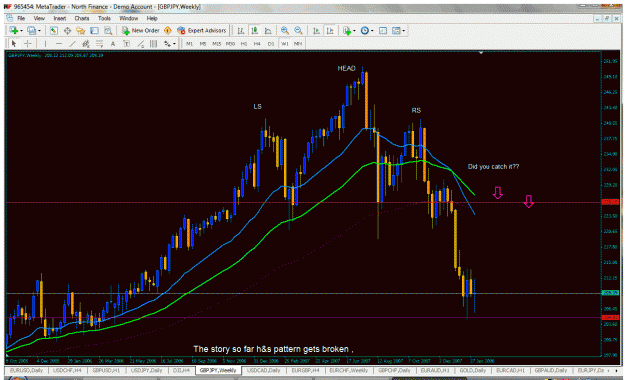
Task: Select the Fibonacci retracement tool
Action: pyautogui.click(x=99, y=43)
